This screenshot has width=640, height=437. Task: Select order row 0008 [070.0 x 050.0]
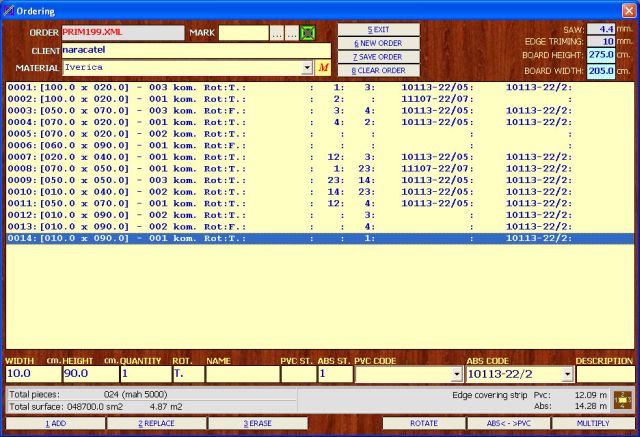pyautogui.click(x=320, y=169)
